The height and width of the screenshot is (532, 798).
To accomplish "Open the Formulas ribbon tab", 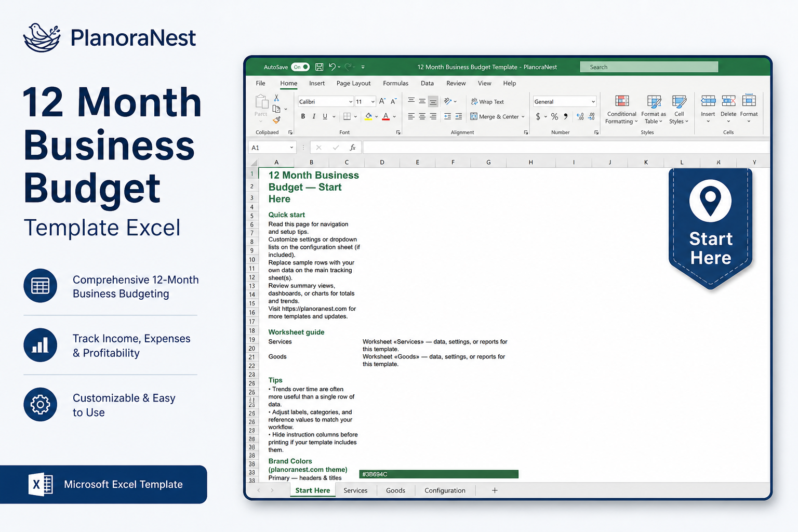I will click(395, 83).
